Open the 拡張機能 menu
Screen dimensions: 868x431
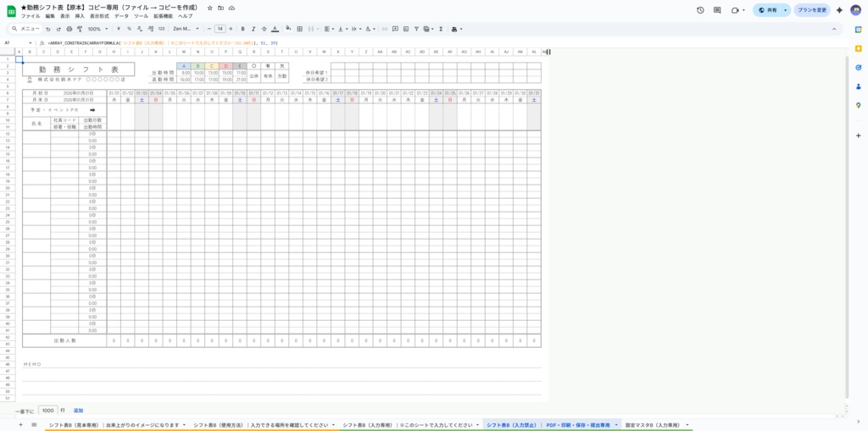(x=164, y=16)
